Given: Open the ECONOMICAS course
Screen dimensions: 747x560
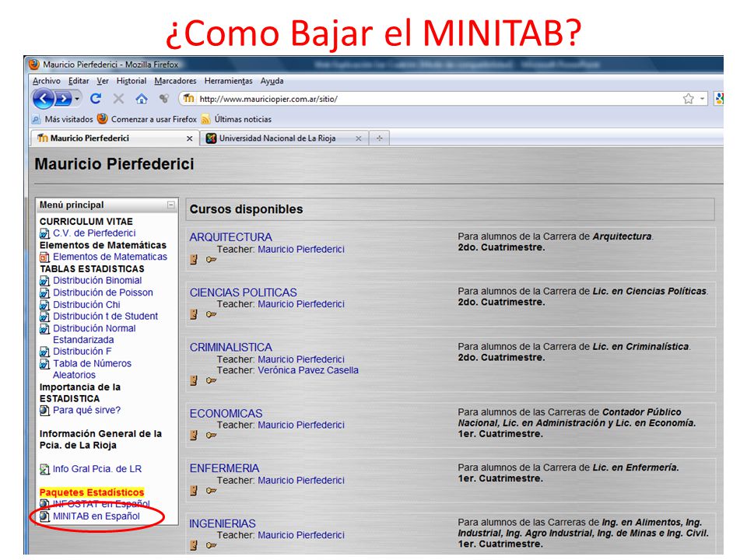Looking at the screenshot, I should tap(226, 413).
